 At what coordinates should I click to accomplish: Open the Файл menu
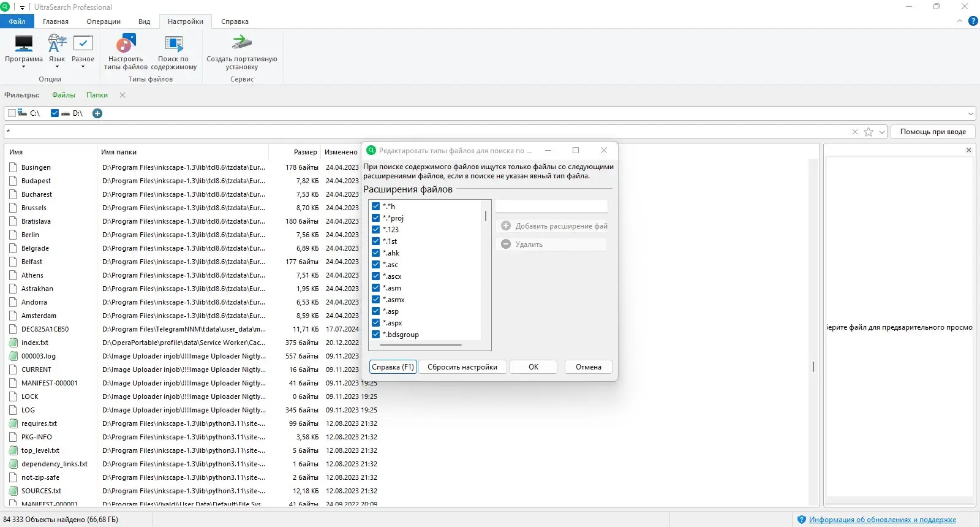[17, 21]
